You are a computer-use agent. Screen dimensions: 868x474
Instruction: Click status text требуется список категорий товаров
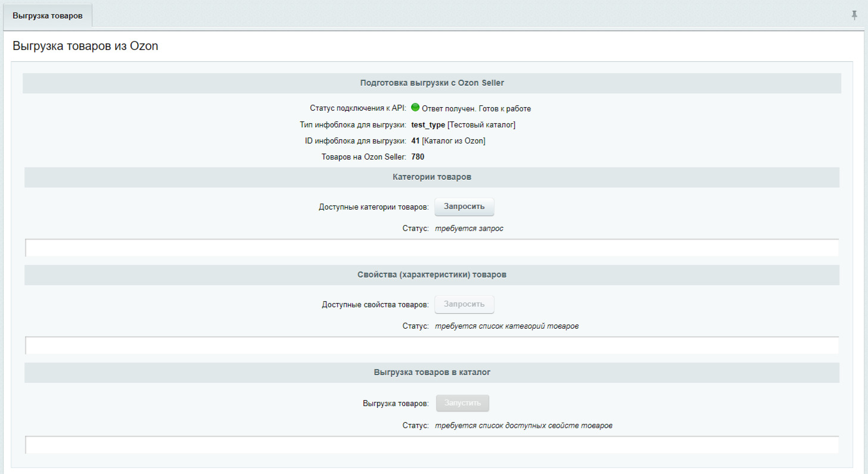[x=506, y=326]
